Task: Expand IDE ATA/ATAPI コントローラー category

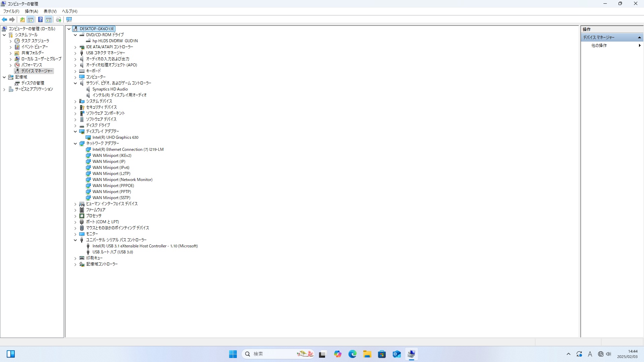Action: pos(75,47)
